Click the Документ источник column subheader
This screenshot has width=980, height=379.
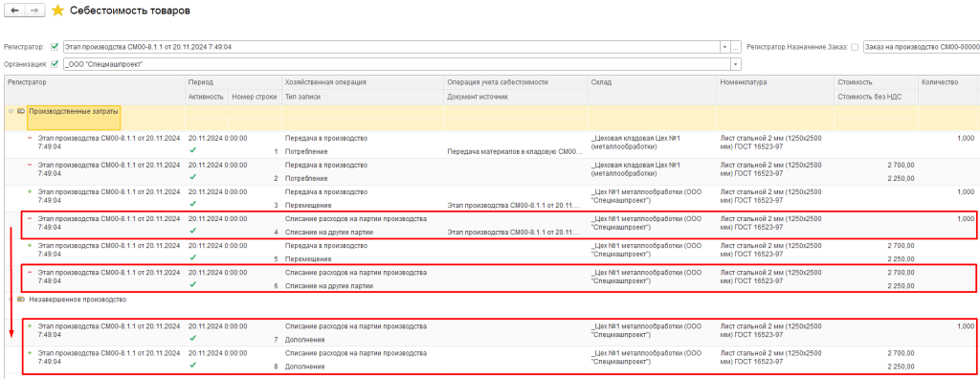point(516,97)
